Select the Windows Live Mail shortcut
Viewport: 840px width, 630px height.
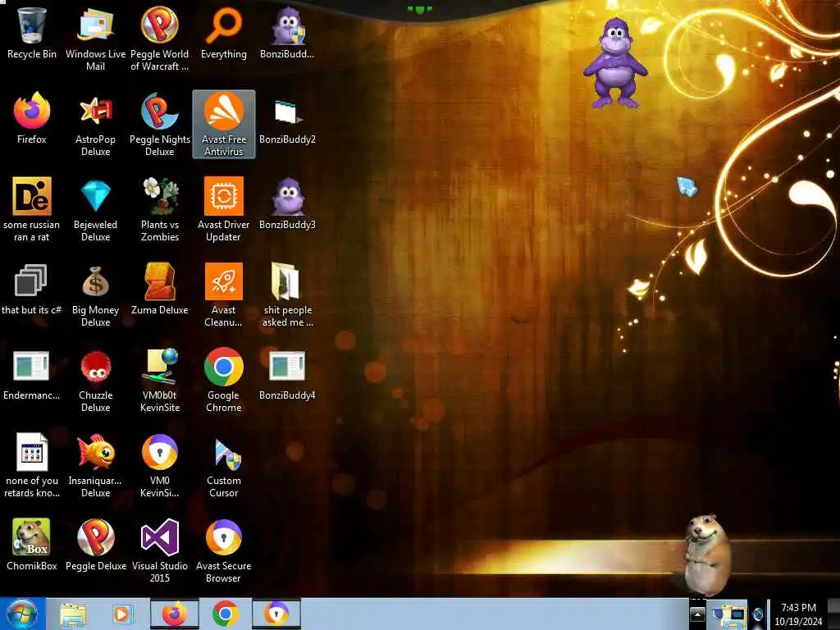point(95,39)
